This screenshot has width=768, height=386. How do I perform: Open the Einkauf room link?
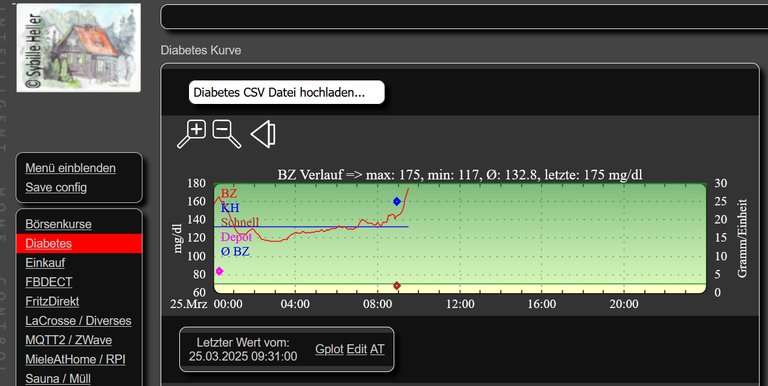click(x=45, y=263)
